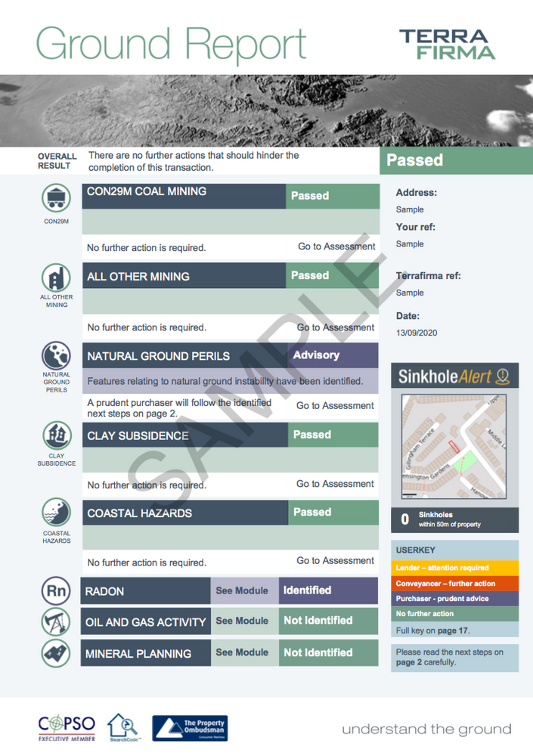Click the SinkholeAlert map thumbnail
Image resolution: width=533 pixels, height=756 pixels.
[454, 447]
